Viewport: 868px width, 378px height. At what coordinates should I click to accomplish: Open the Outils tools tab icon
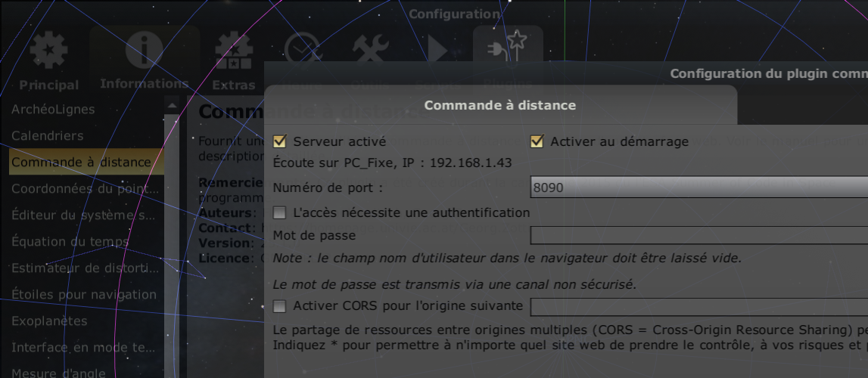pyautogui.click(x=372, y=48)
